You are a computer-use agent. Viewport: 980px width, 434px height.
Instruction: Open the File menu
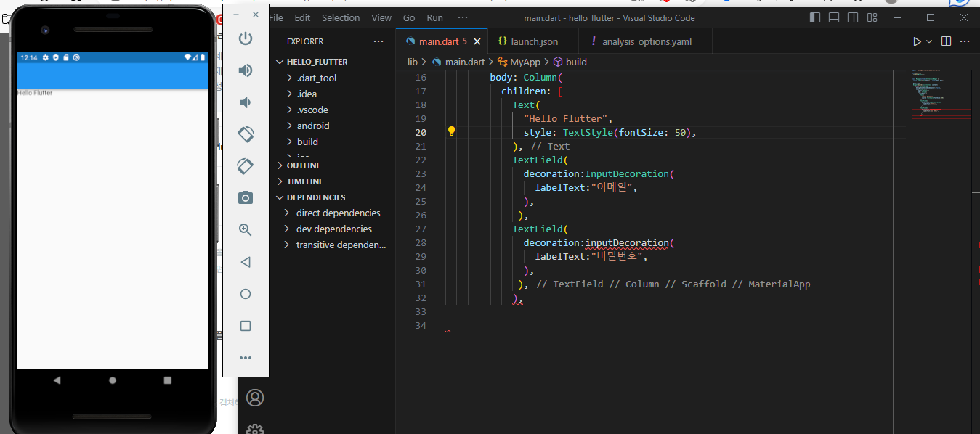coord(276,17)
